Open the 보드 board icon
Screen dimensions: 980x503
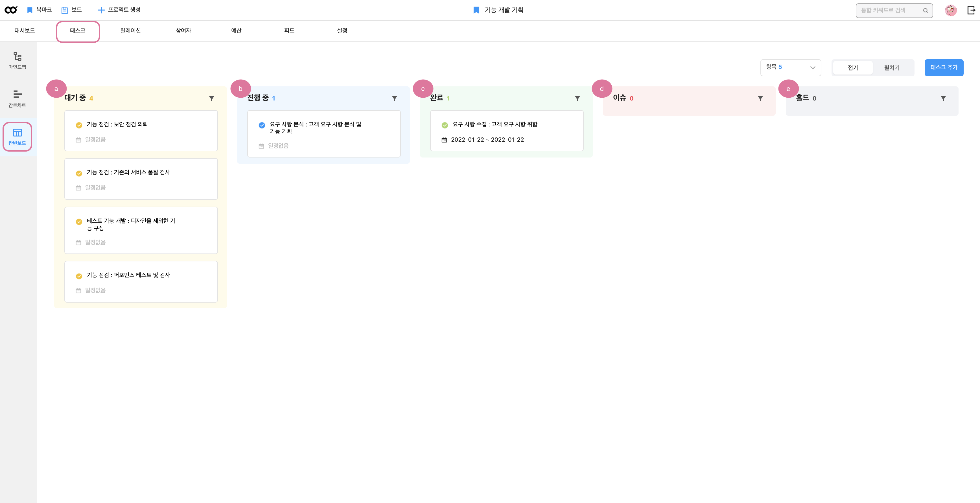point(65,10)
